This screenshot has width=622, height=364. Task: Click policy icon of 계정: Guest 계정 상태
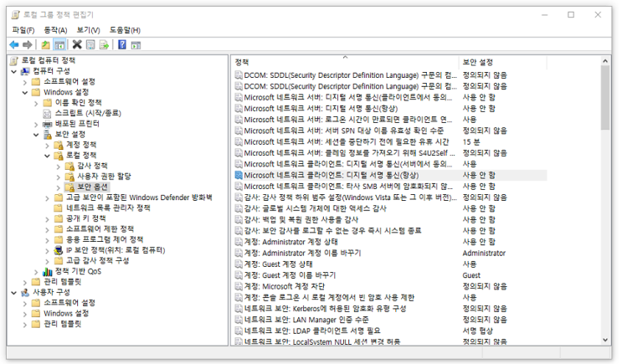click(239, 264)
